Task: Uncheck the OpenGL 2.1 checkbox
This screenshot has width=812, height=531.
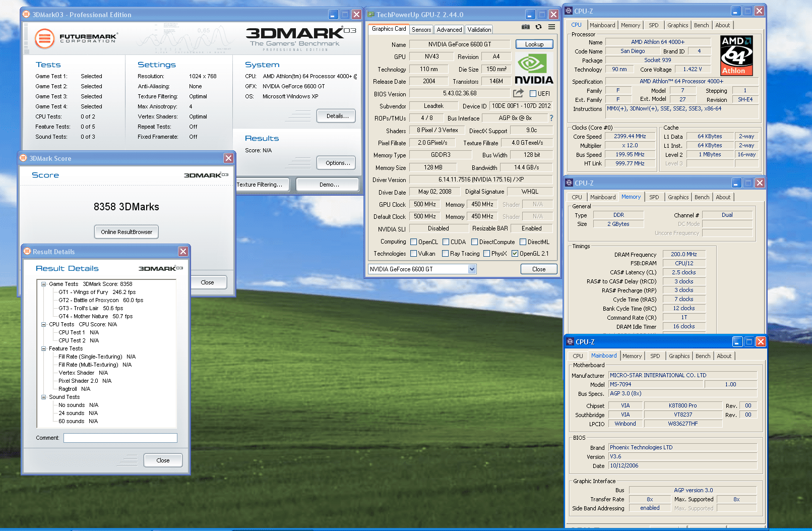Action: click(515, 254)
